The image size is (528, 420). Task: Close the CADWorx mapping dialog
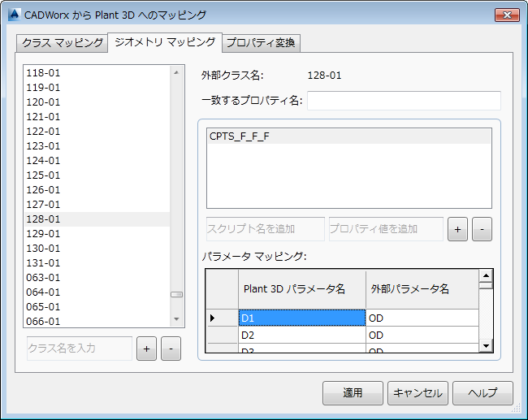point(507,15)
